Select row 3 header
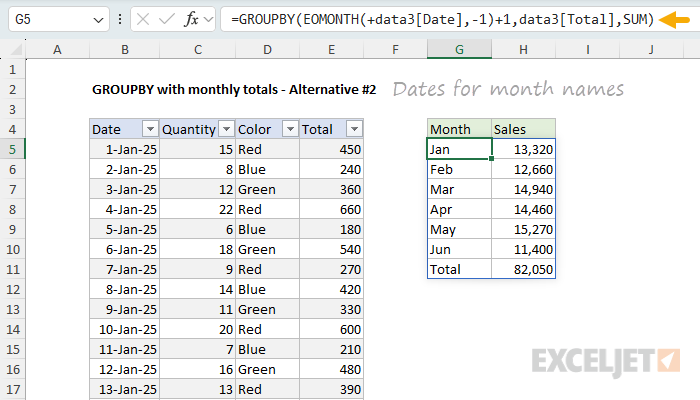Viewport: 700px width, 400px height. (x=12, y=109)
